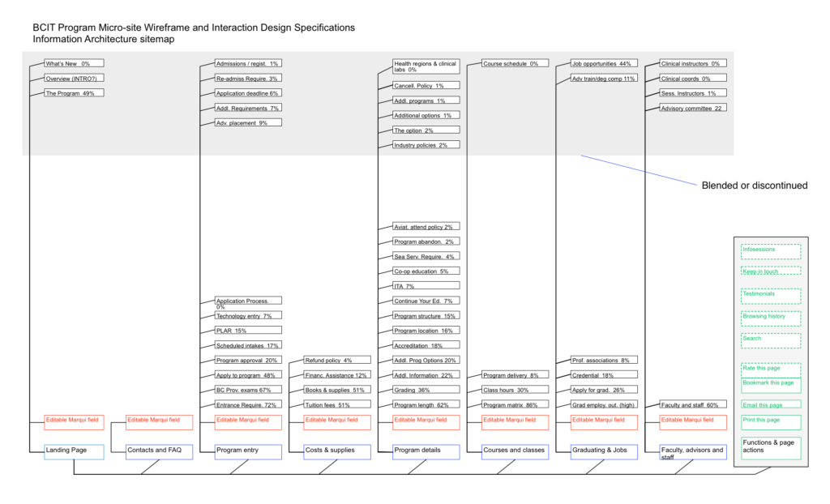Viewport: 830px width, 504px height.
Task: Enable the Editable Marqui field under Landing Page
Action: 74,421
